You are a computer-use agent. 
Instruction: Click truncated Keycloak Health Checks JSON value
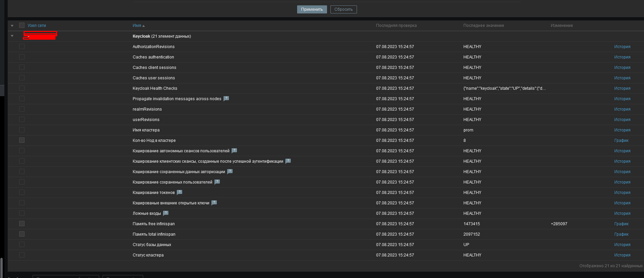pos(504,88)
